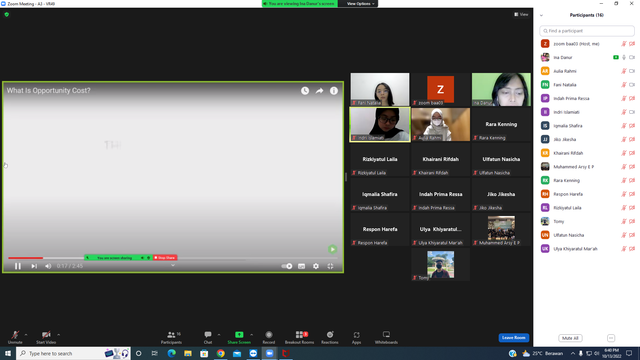Open File Explorer from the taskbar
Screen dimensions: 640x360
coord(188,353)
